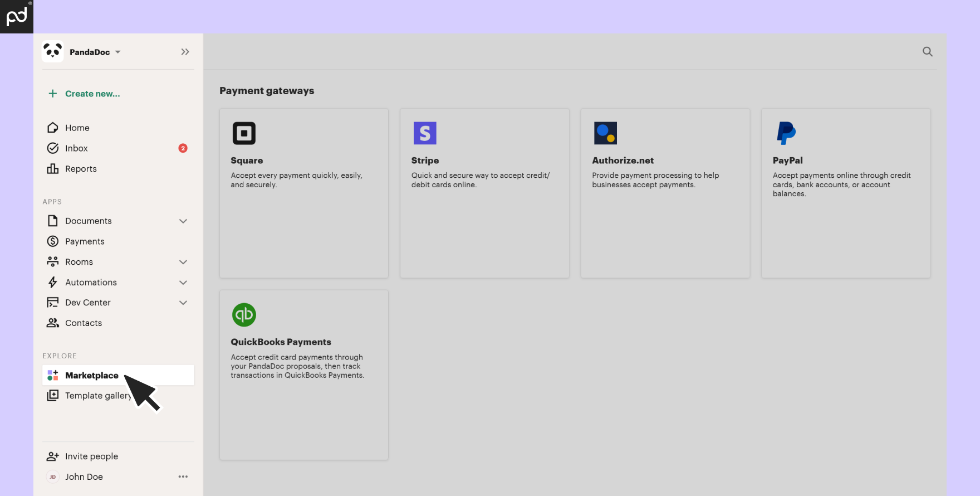Collapse the sidebar with the double-chevron icon

pos(185,52)
